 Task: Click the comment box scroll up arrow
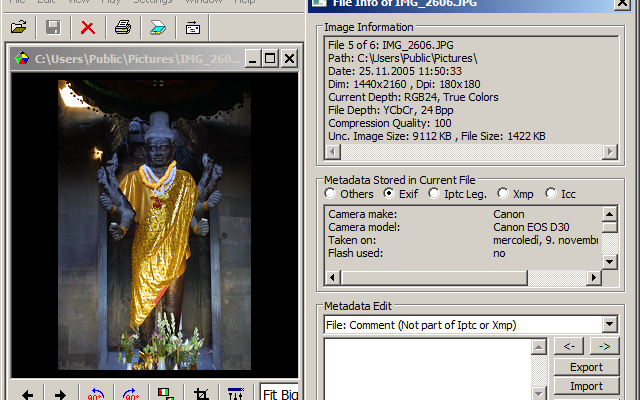coord(539,347)
